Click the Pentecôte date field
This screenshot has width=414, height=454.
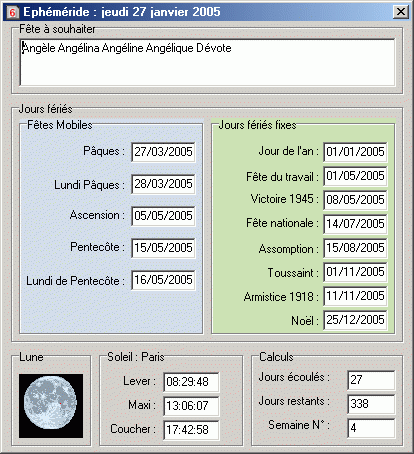tap(163, 248)
